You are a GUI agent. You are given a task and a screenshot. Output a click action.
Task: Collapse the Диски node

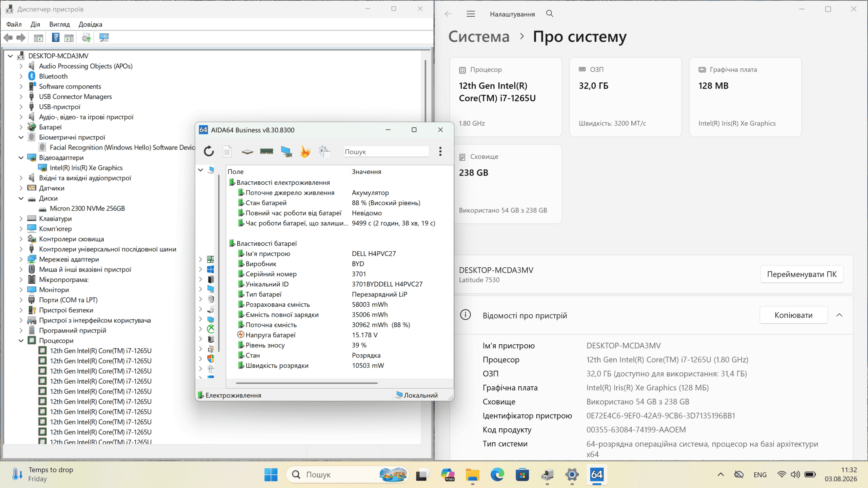pyautogui.click(x=21, y=198)
